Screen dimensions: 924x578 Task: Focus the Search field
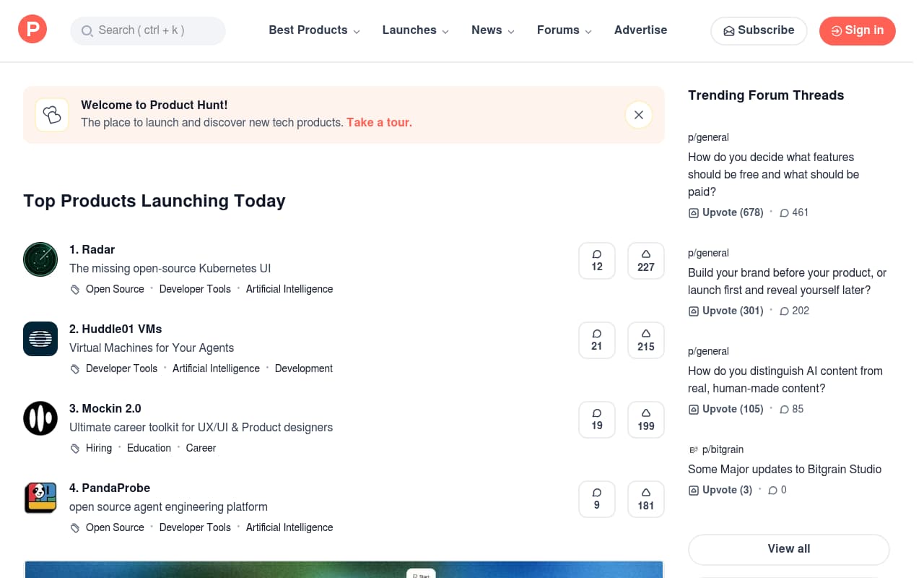[x=148, y=30]
